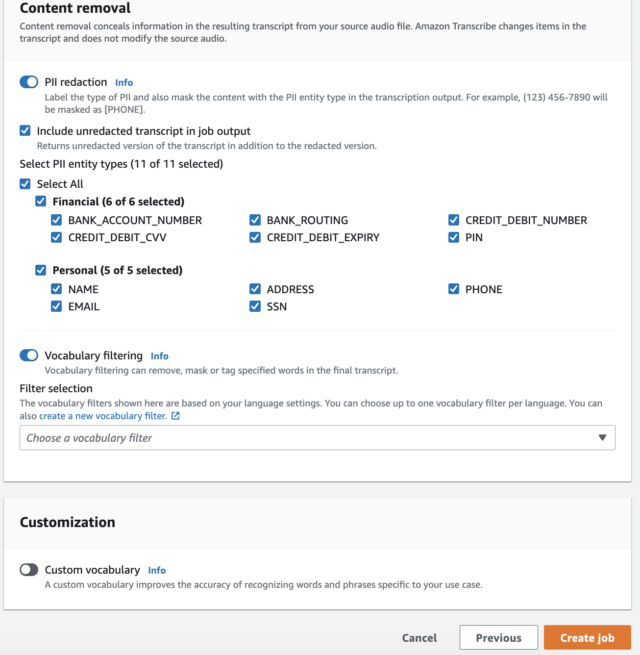The width and height of the screenshot is (640, 655).
Task: Click the vocabulary filter dropdown arrow
Action: [x=602, y=438]
